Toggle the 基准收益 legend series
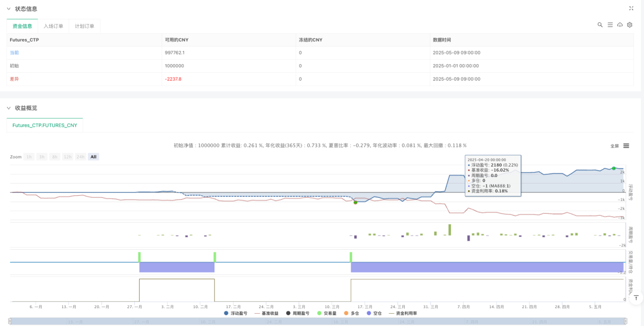The image size is (644, 326). click(x=266, y=313)
